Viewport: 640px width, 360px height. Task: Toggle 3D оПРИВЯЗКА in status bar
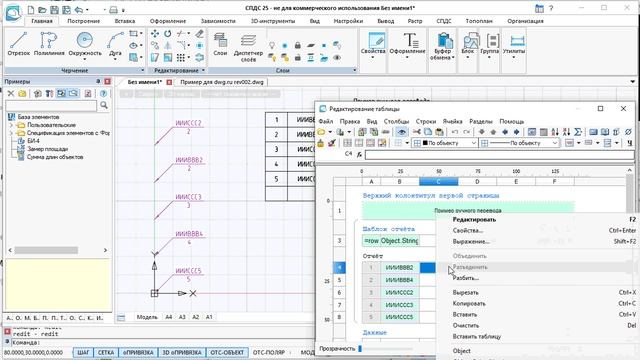tap(182, 352)
